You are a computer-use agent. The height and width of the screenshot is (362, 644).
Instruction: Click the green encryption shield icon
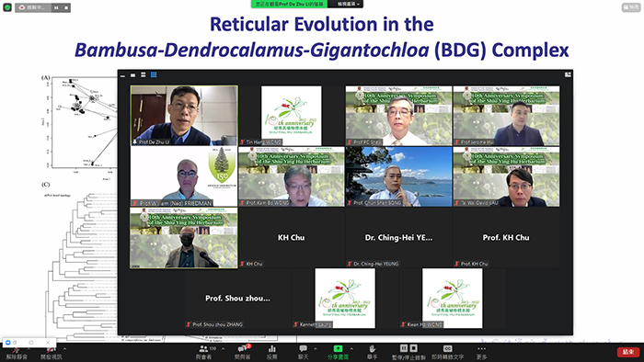pyautogui.click(x=7, y=7)
